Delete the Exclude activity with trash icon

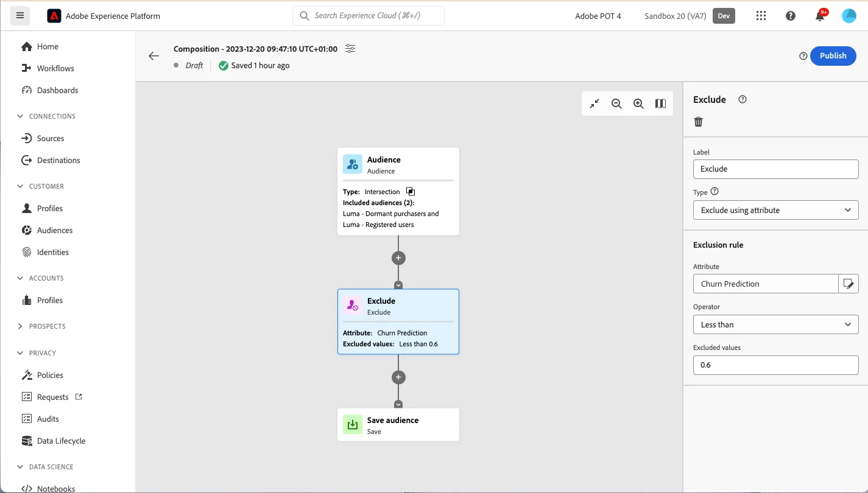tap(699, 122)
